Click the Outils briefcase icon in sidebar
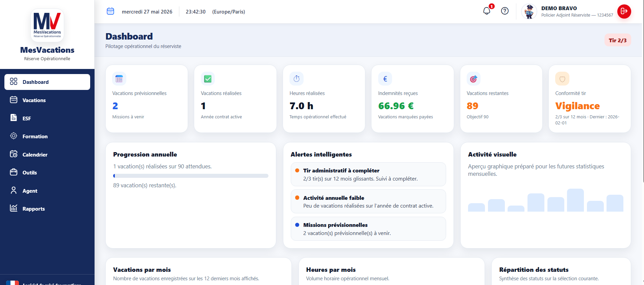 pos(14,172)
